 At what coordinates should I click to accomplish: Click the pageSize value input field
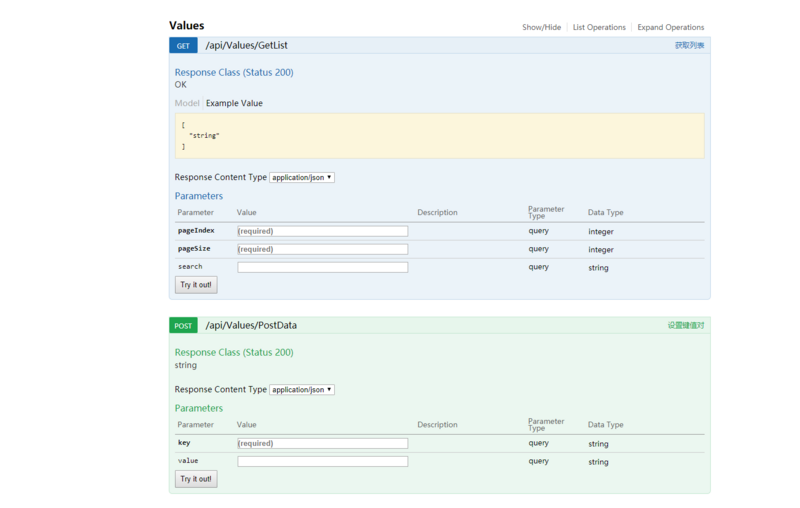click(322, 249)
